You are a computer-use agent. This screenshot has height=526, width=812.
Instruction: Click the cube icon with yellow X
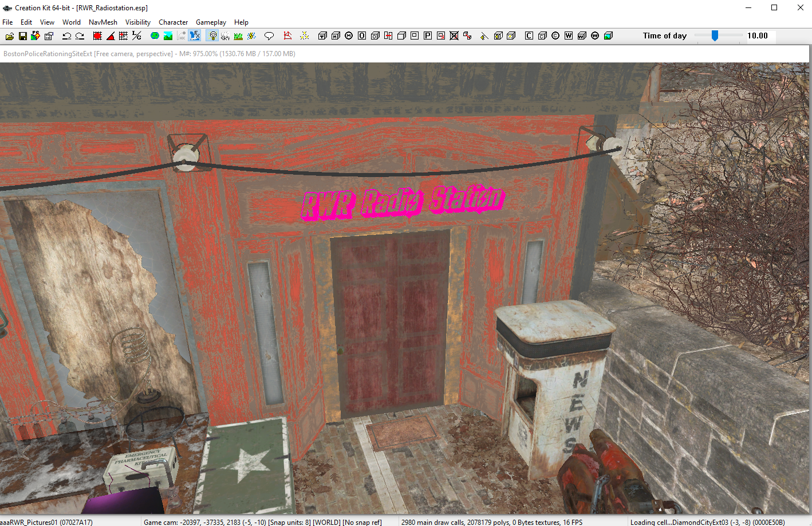pyautogui.click(x=511, y=36)
